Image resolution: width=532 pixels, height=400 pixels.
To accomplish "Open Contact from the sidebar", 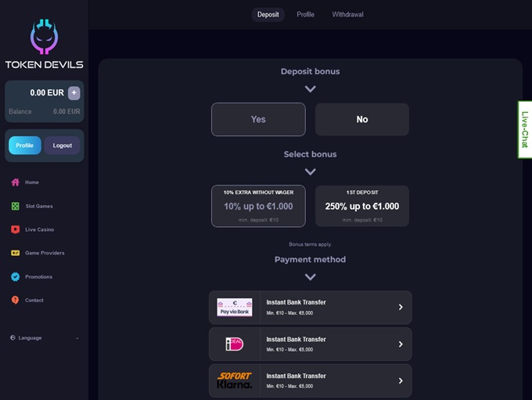I will tap(34, 300).
